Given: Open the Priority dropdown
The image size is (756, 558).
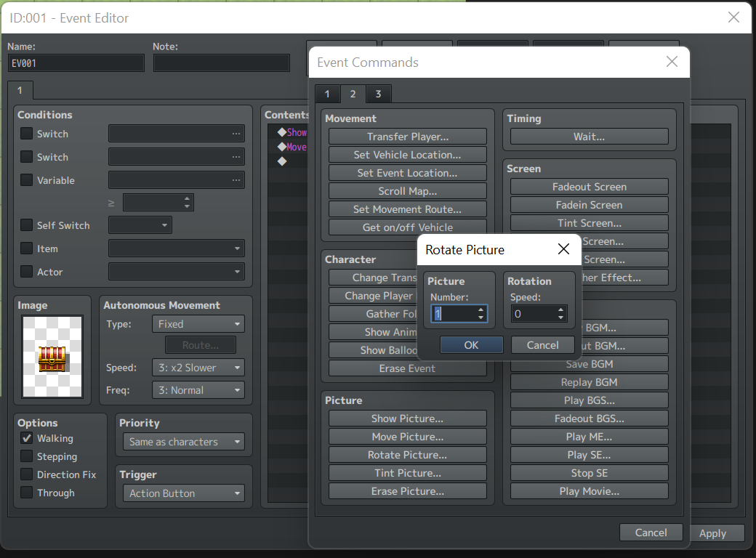Looking at the screenshot, I should click(x=184, y=442).
